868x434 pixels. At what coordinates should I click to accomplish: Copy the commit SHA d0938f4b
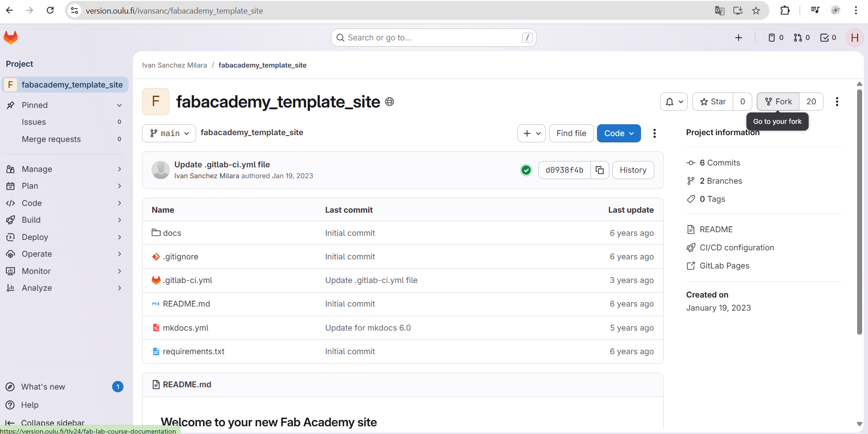(x=600, y=170)
